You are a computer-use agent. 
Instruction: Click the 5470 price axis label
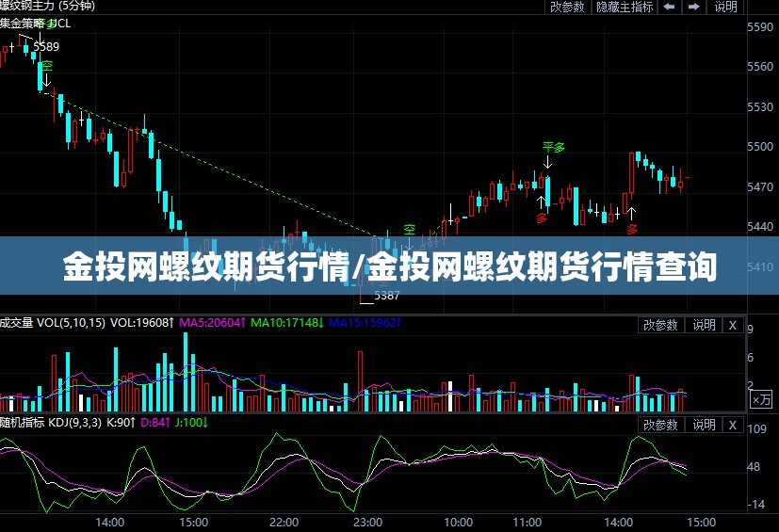click(760, 186)
